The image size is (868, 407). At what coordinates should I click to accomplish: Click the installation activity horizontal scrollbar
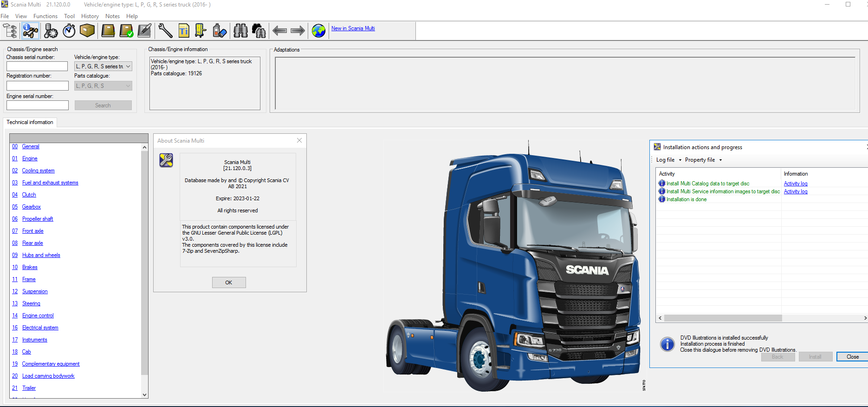[723, 318]
